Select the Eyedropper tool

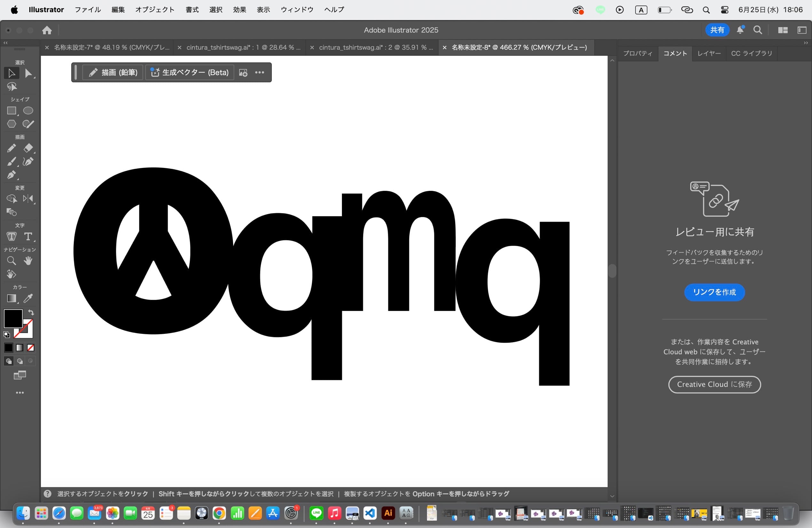pos(28,298)
